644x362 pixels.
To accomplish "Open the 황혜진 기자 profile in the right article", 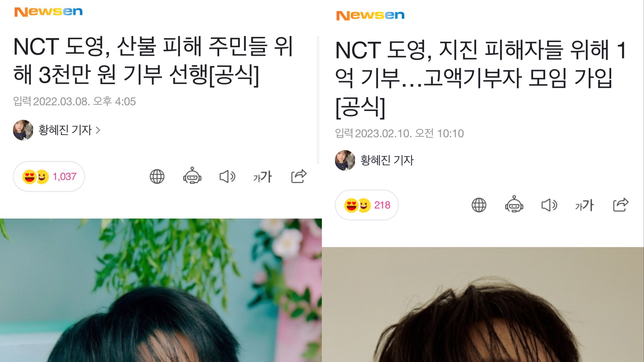I will click(387, 160).
